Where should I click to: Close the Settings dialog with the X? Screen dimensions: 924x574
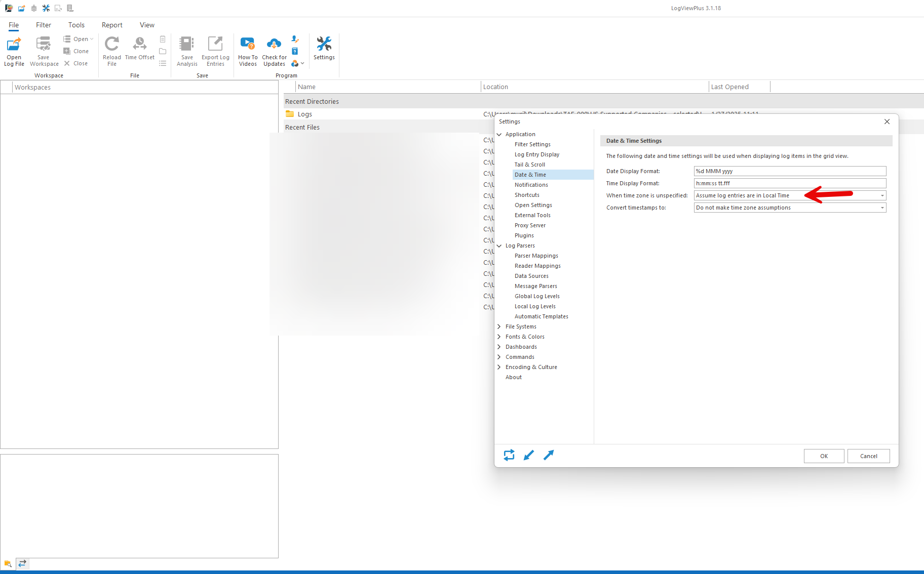pyautogui.click(x=887, y=121)
